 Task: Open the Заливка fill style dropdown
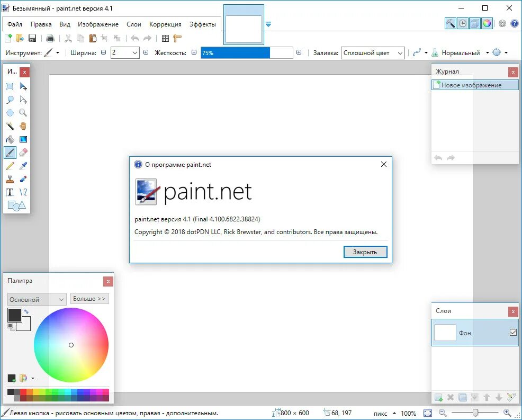[x=373, y=53]
